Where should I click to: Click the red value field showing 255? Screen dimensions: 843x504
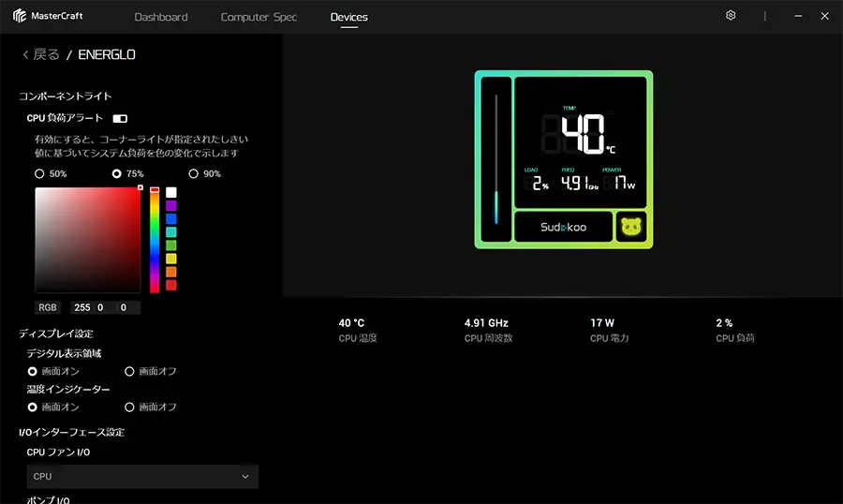[82, 307]
